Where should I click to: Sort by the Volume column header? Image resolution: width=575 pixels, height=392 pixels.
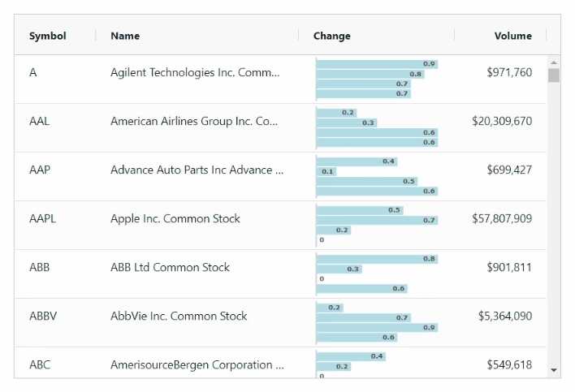(x=512, y=36)
